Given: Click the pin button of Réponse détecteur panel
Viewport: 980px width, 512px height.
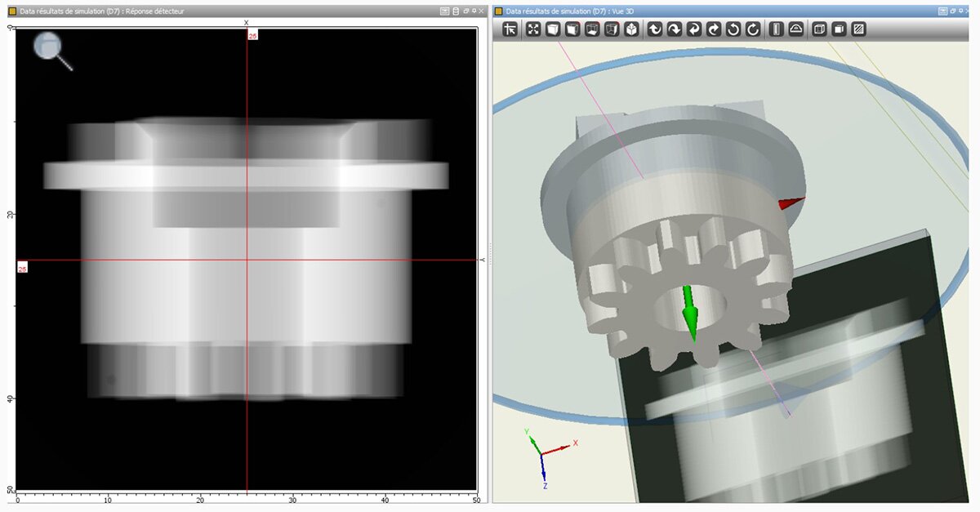Looking at the screenshot, I should pos(474,11).
